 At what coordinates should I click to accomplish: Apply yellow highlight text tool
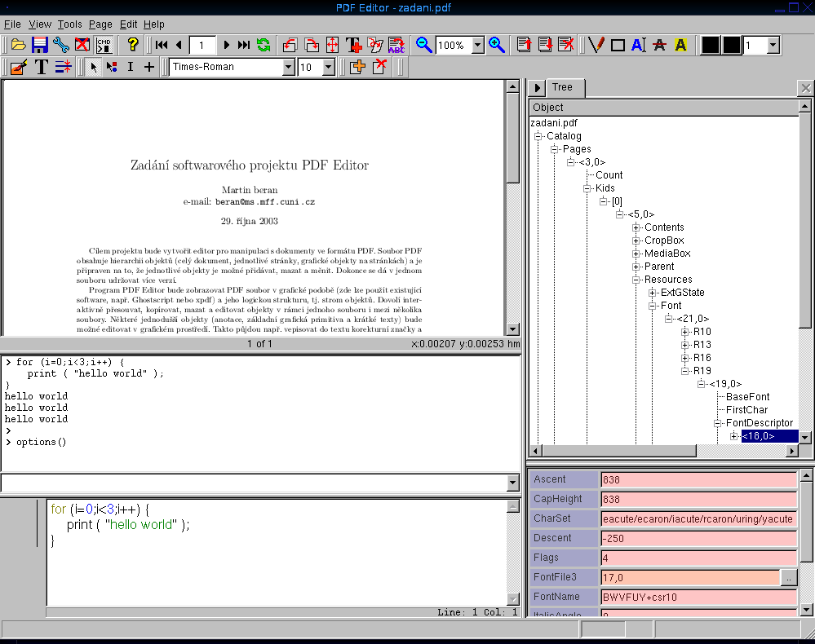click(x=680, y=45)
